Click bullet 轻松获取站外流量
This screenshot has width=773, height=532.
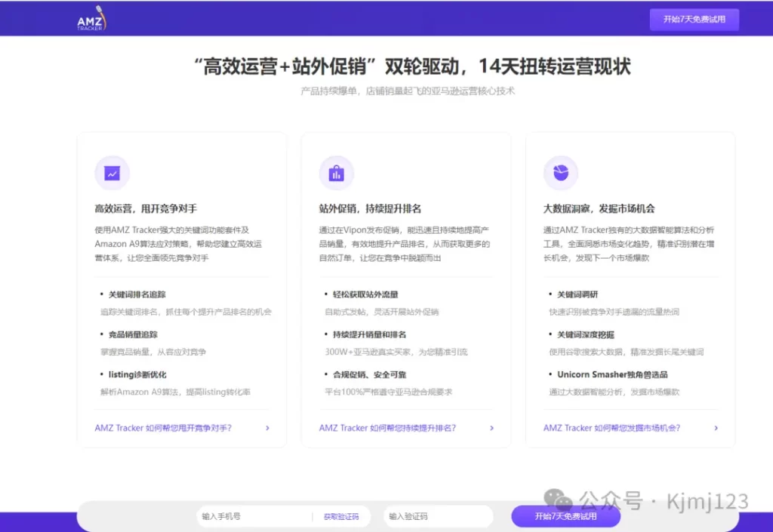click(x=365, y=294)
